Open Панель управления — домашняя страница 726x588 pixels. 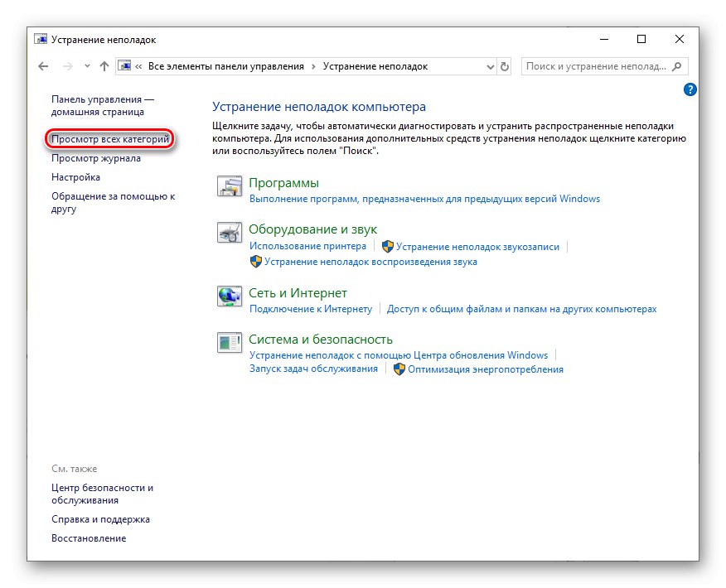[x=102, y=105]
